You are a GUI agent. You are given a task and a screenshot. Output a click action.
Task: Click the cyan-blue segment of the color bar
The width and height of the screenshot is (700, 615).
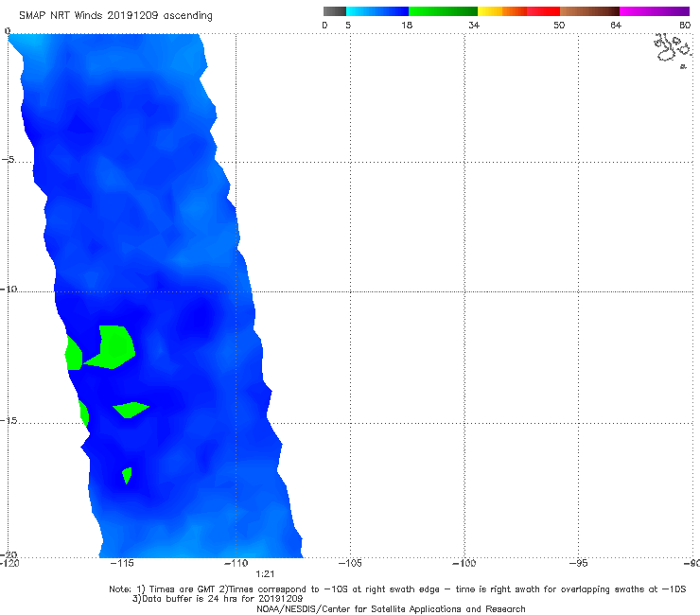pyautogui.click(x=377, y=11)
